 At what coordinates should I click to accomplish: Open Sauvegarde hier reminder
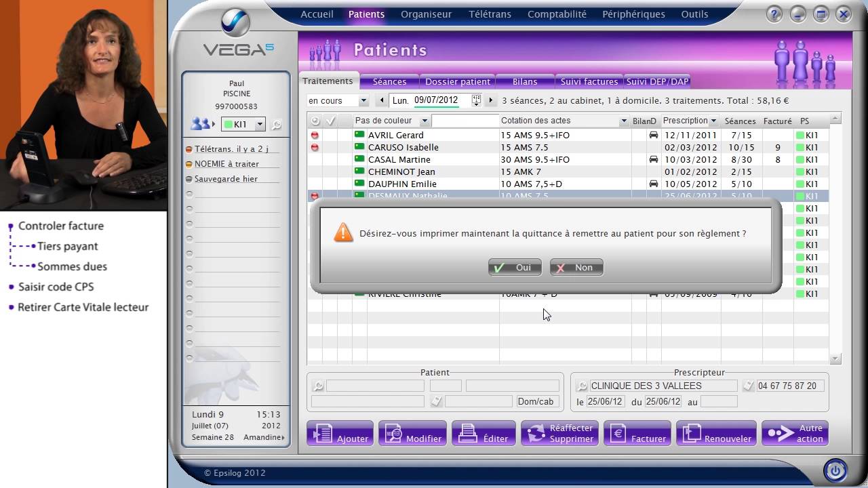[x=226, y=178]
